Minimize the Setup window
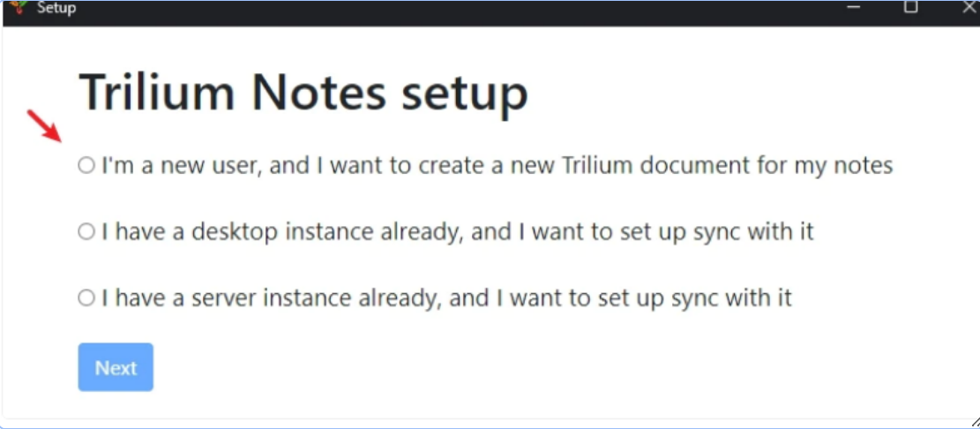This screenshot has width=980, height=429. point(853,7)
